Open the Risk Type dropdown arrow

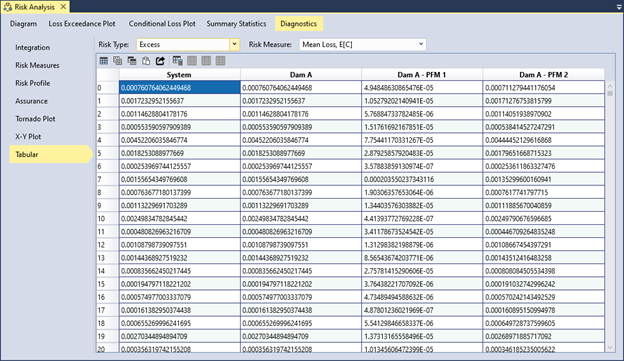pos(234,44)
